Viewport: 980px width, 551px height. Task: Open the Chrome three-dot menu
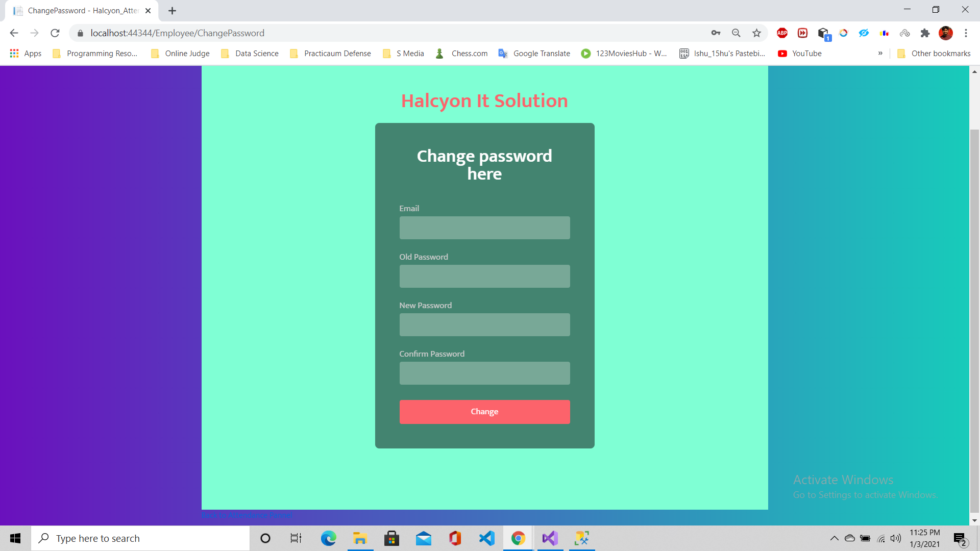966,33
